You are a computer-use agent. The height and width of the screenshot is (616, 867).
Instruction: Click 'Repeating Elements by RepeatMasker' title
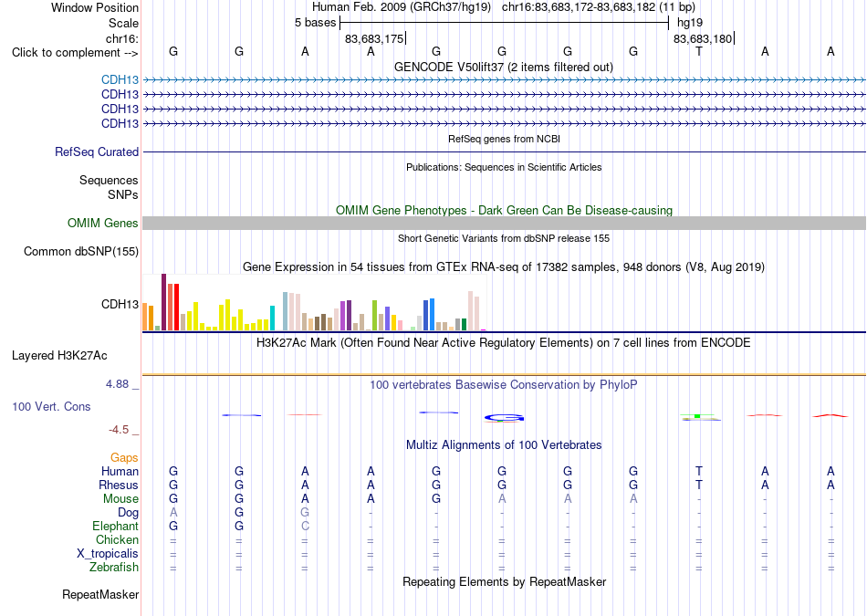[504, 581]
